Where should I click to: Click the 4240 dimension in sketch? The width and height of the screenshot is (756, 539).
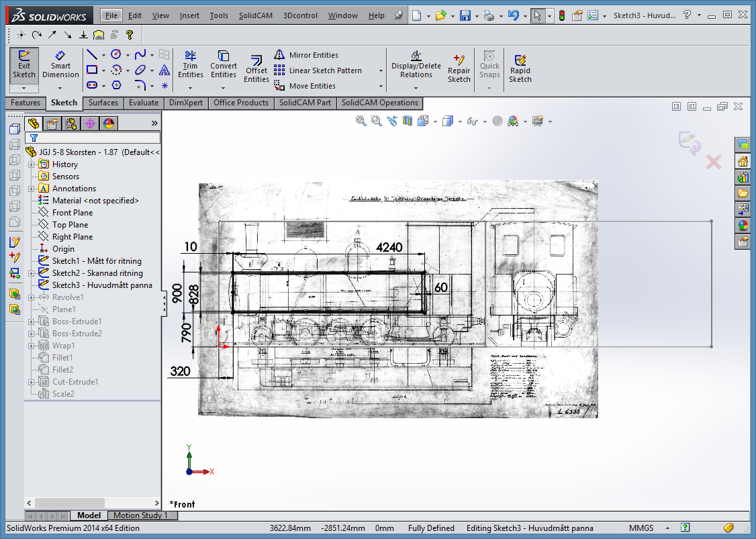389,247
